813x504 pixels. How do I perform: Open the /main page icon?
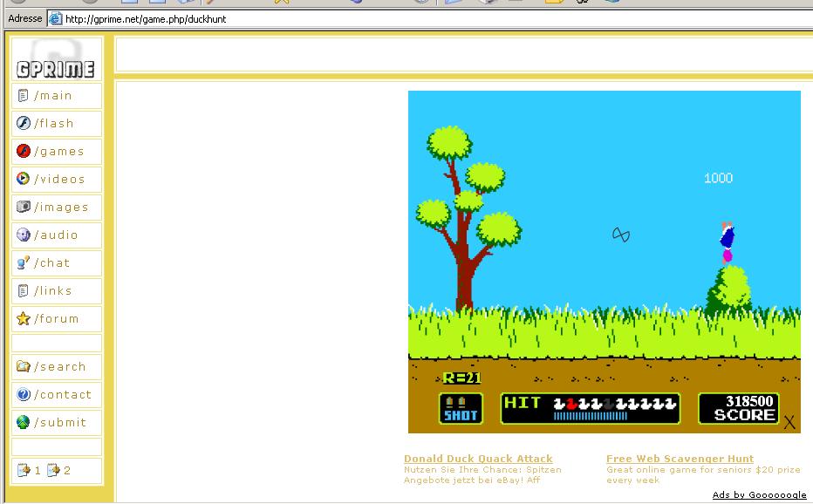point(24,96)
